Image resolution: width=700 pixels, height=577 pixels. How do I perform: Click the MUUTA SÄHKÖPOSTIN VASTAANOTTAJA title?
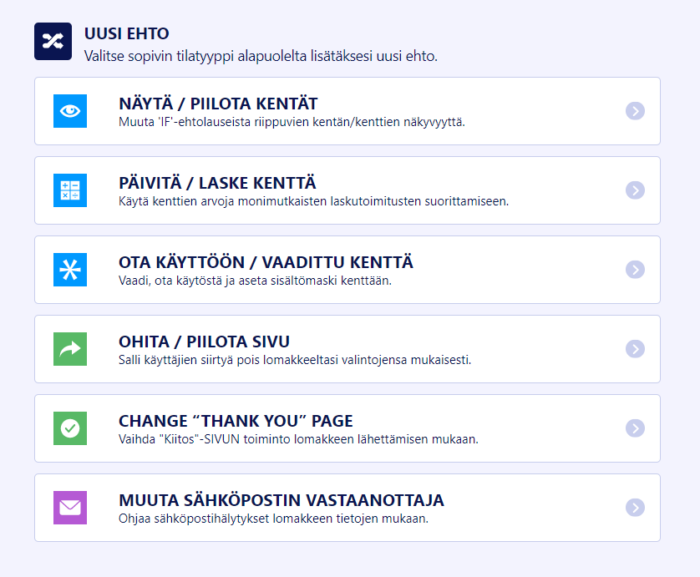click(x=281, y=500)
